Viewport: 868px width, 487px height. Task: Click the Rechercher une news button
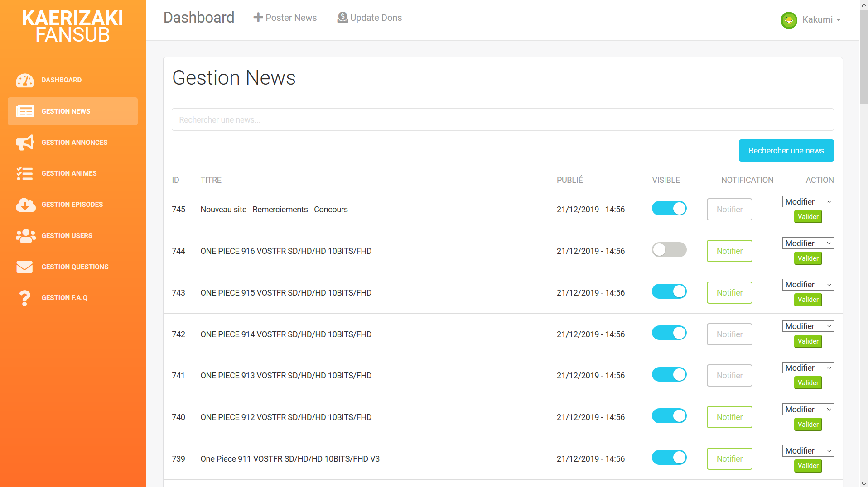coord(786,151)
